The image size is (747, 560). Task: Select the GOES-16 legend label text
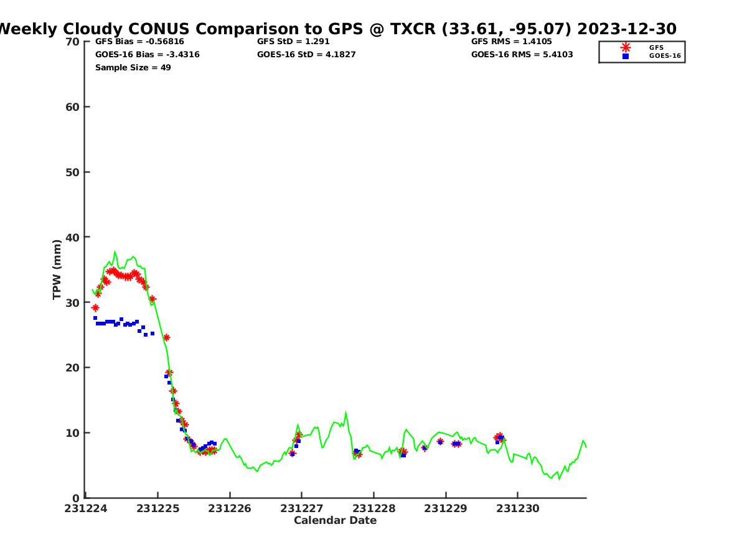pos(665,56)
